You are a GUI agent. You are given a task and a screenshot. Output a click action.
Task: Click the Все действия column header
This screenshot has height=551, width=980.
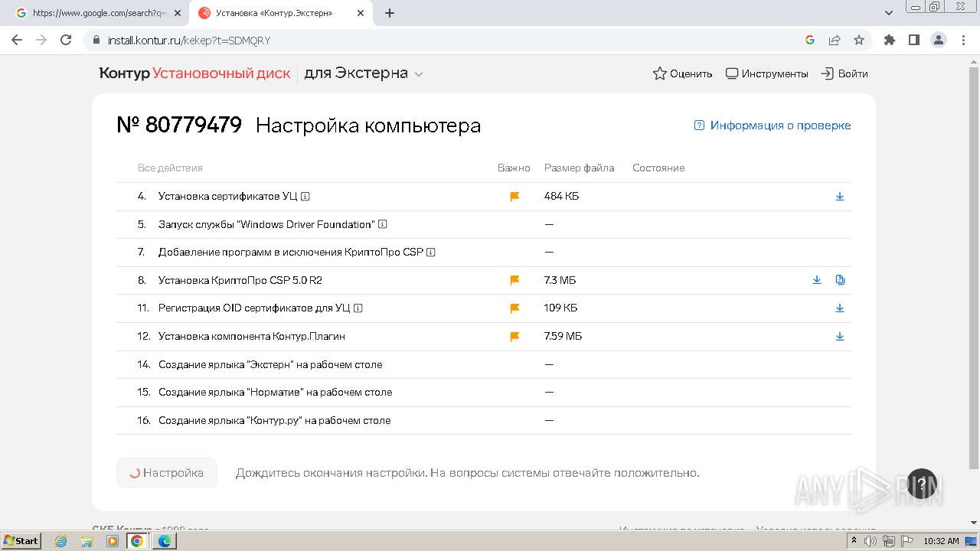[x=170, y=168]
